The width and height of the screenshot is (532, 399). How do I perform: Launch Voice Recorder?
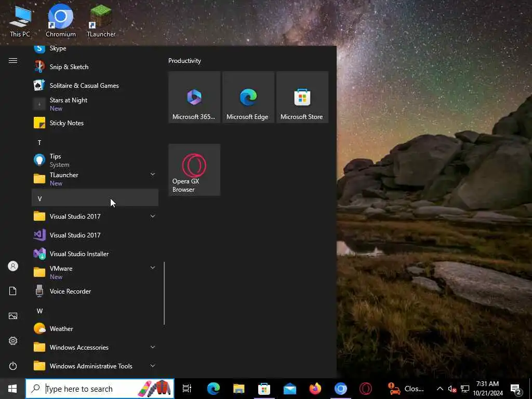95,291
